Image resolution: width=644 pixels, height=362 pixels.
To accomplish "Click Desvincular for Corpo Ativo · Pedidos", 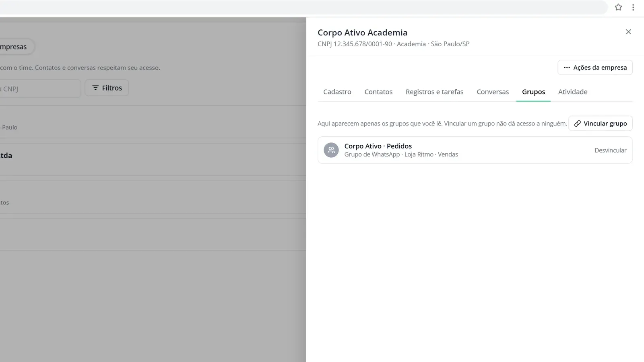I will (x=610, y=150).
